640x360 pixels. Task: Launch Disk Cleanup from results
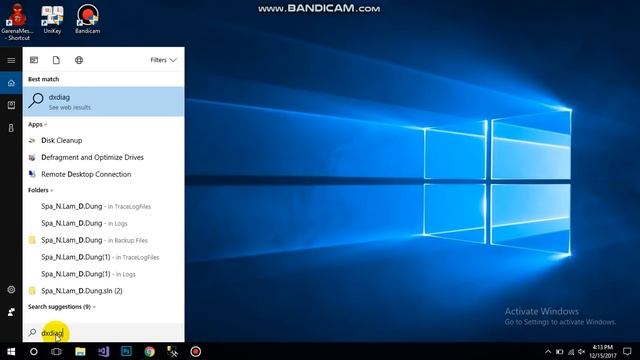104,140
